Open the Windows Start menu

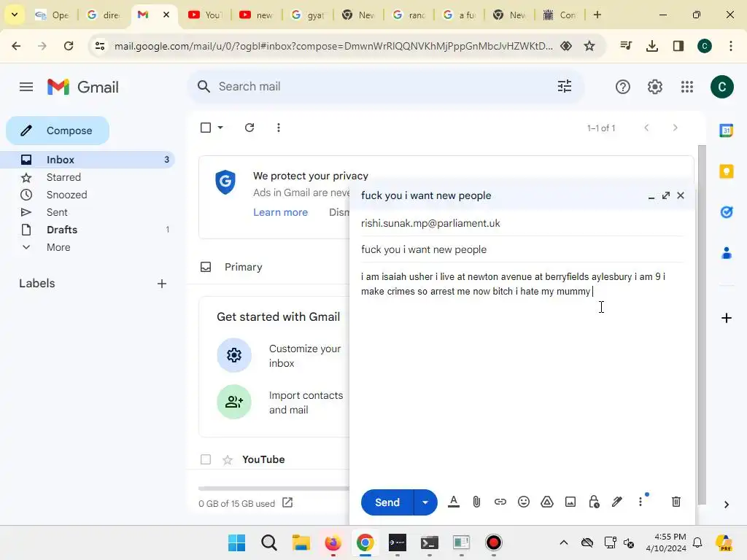pos(237,542)
